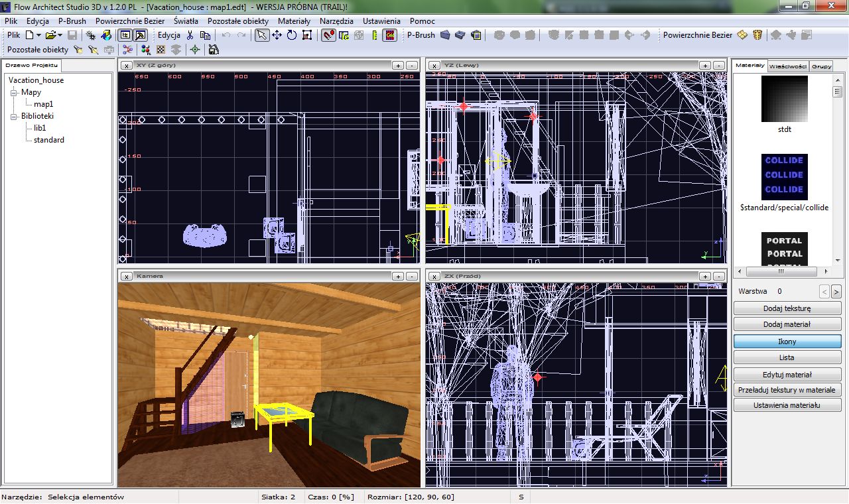Open Ustawienia materiału
Viewport: 849px width, 504px height.
point(787,405)
